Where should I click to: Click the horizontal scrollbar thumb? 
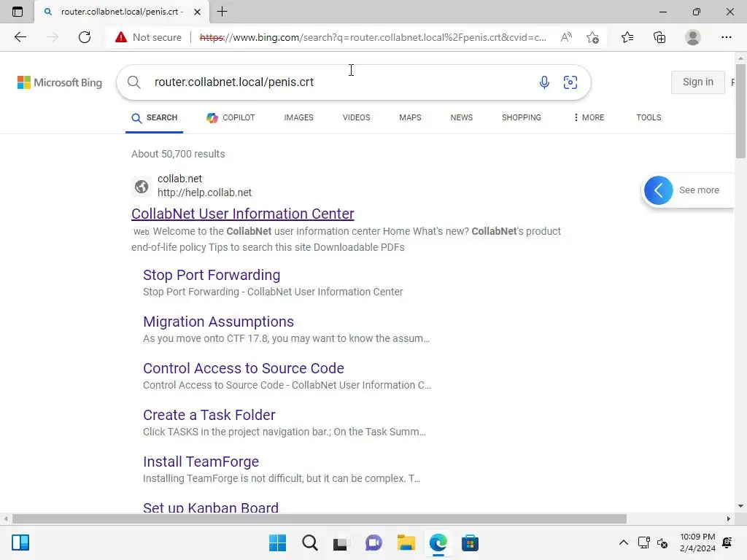coord(320,518)
